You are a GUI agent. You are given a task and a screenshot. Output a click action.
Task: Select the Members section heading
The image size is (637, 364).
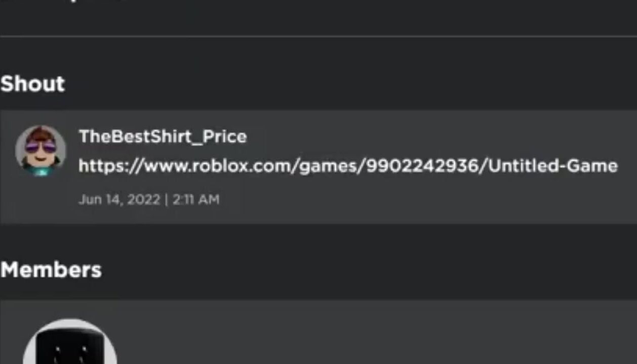(x=51, y=270)
